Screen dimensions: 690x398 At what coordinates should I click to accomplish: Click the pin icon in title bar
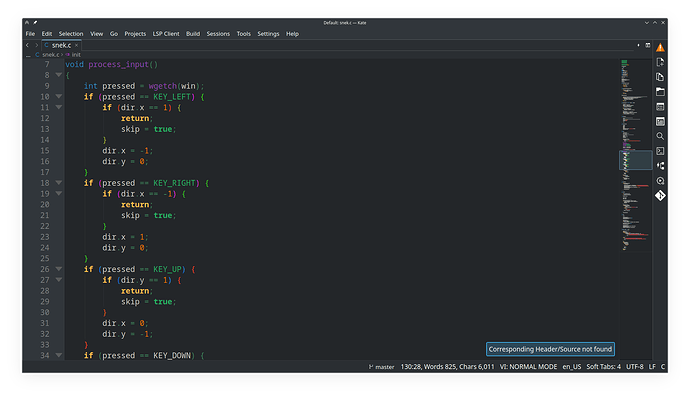coord(35,22)
